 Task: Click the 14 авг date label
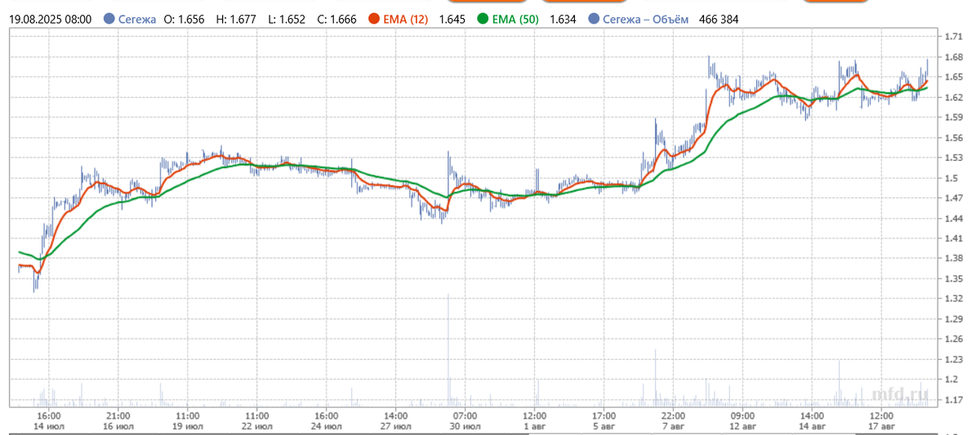click(x=812, y=426)
